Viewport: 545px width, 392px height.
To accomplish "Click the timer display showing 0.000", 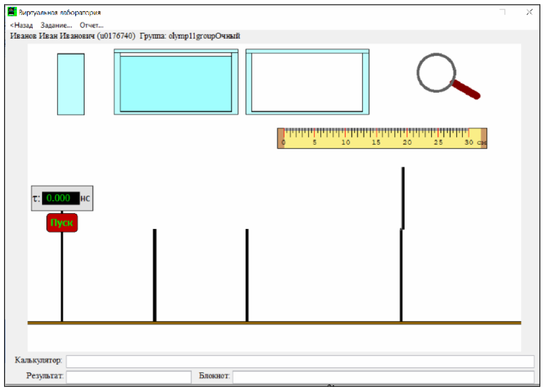I will pos(60,198).
